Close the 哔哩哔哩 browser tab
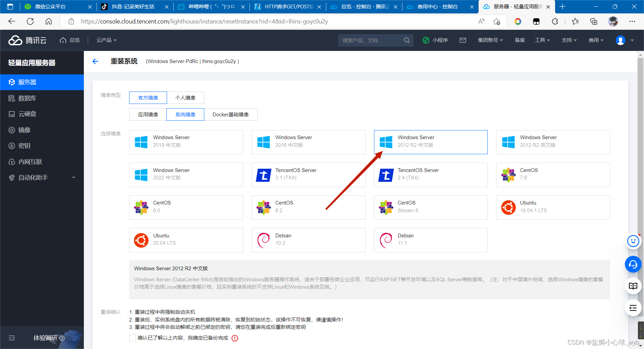 click(x=243, y=7)
